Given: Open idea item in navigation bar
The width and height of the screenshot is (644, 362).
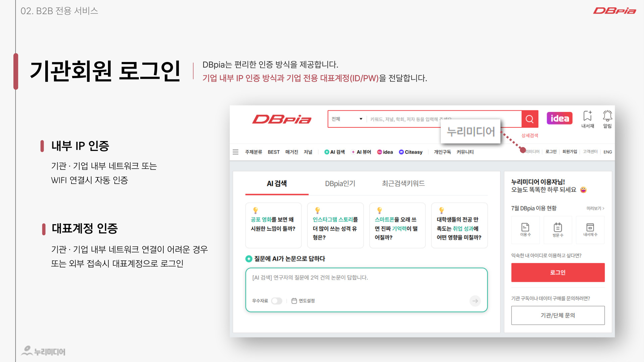Looking at the screenshot, I should 385,152.
